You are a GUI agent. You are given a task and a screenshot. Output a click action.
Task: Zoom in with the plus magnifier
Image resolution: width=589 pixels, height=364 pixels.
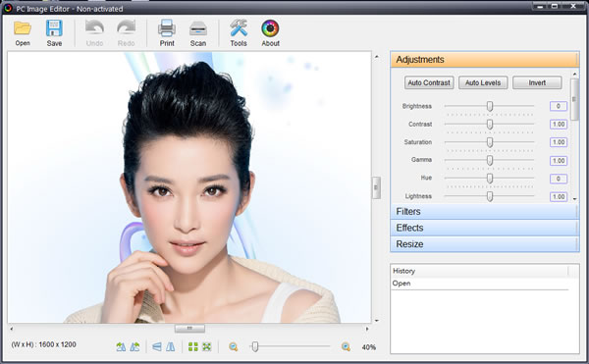click(346, 346)
